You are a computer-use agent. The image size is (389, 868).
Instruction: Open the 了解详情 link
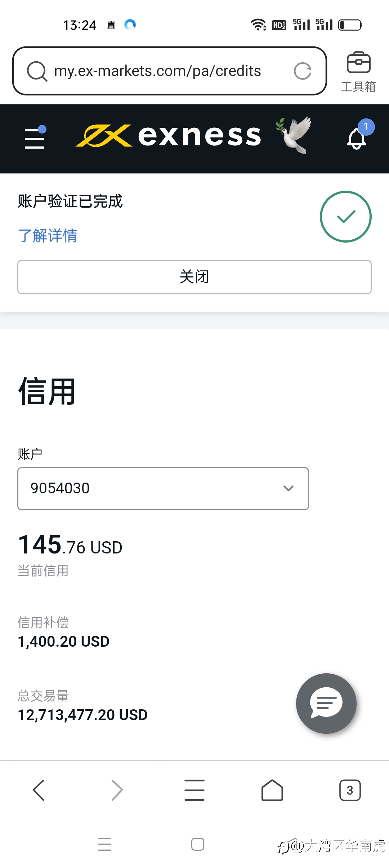pyautogui.click(x=48, y=236)
